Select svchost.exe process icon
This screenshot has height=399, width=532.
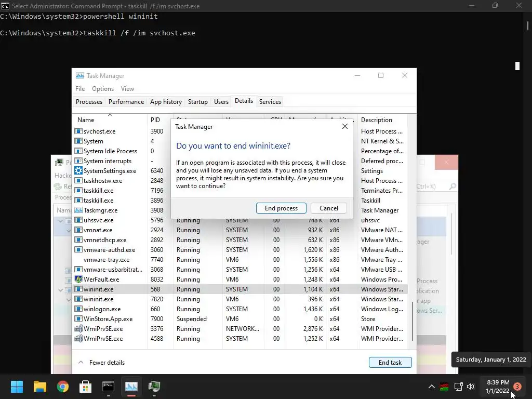click(x=78, y=131)
